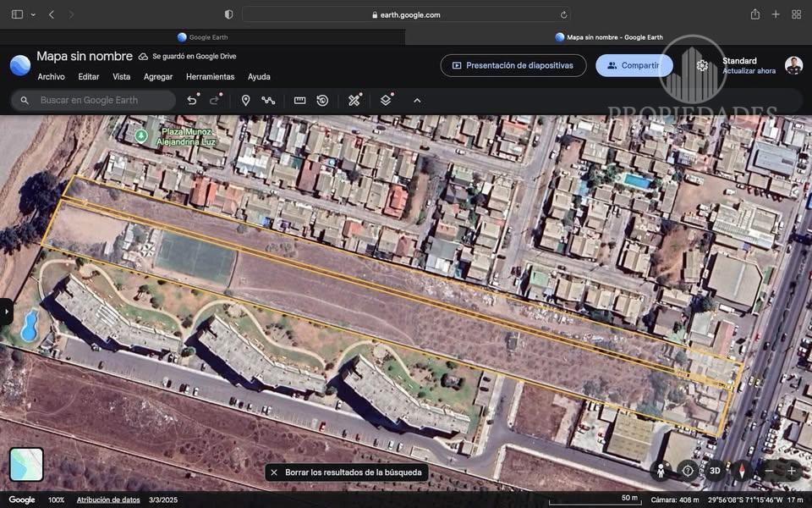Toggle Safari sidebar panel button
Viewport: 812px width, 508px height.
tap(17, 14)
